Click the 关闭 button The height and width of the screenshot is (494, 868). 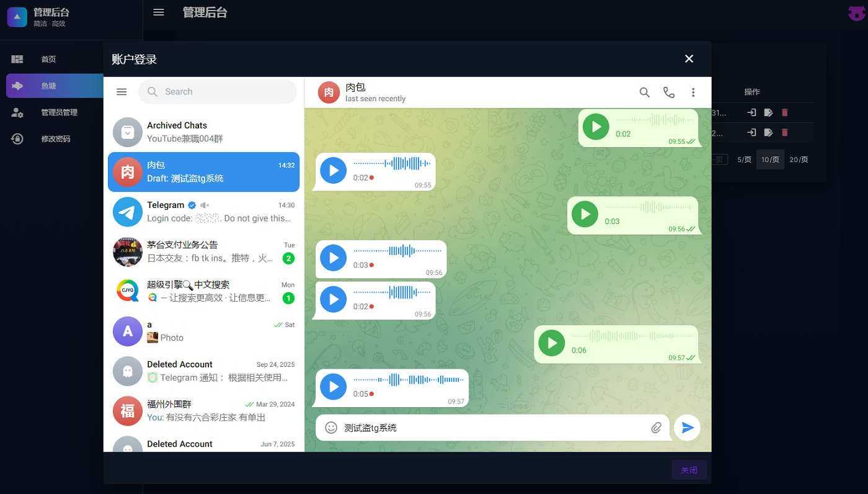(689, 470)
